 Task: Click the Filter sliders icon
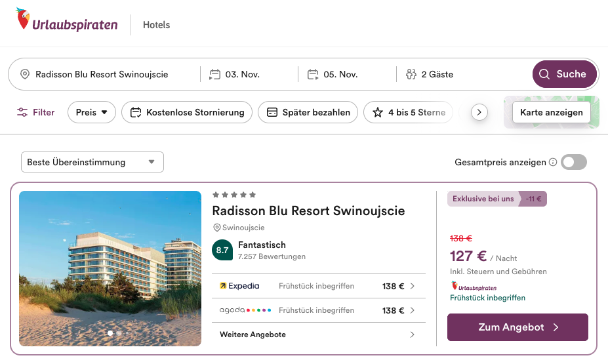point(23,112)
